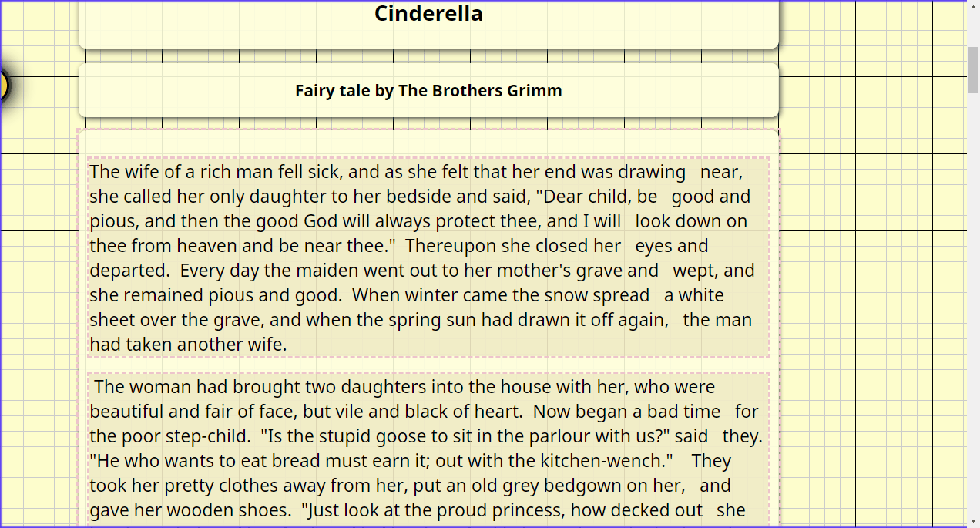Click the yellow circle button at left edge
The width and height of the screenshot is (980, 528).
(x=2, y=84)
